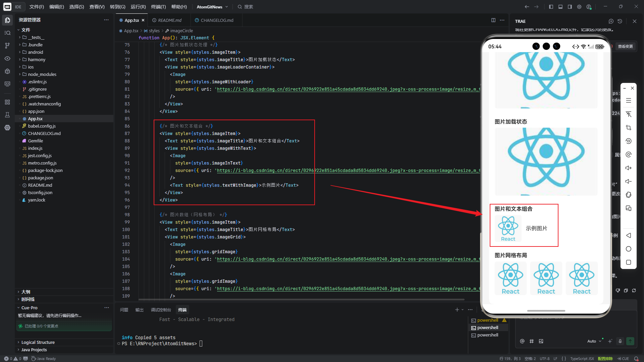Click TypeScript JSX language mode in status bar
644x362 pixels.
point(582,359)
